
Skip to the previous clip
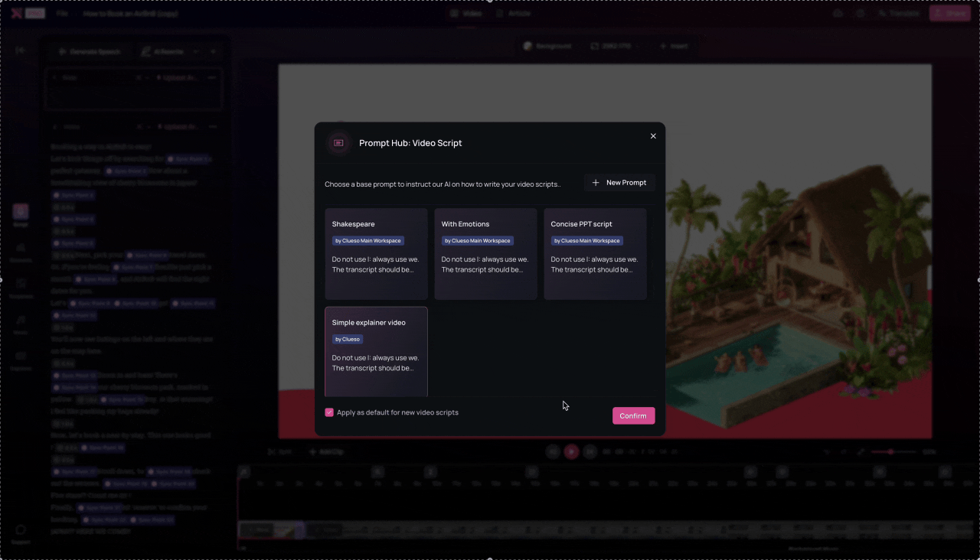pos(553,452)
